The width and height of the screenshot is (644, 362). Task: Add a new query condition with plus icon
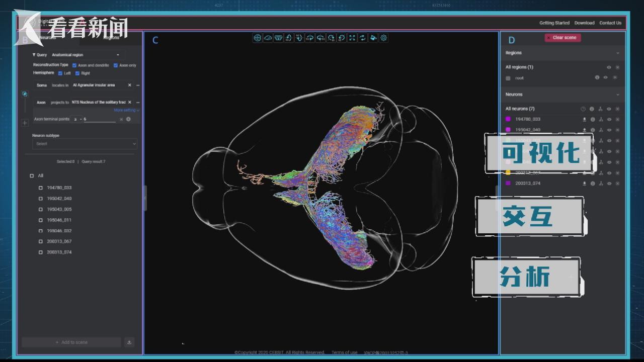[x=25, y=123]
